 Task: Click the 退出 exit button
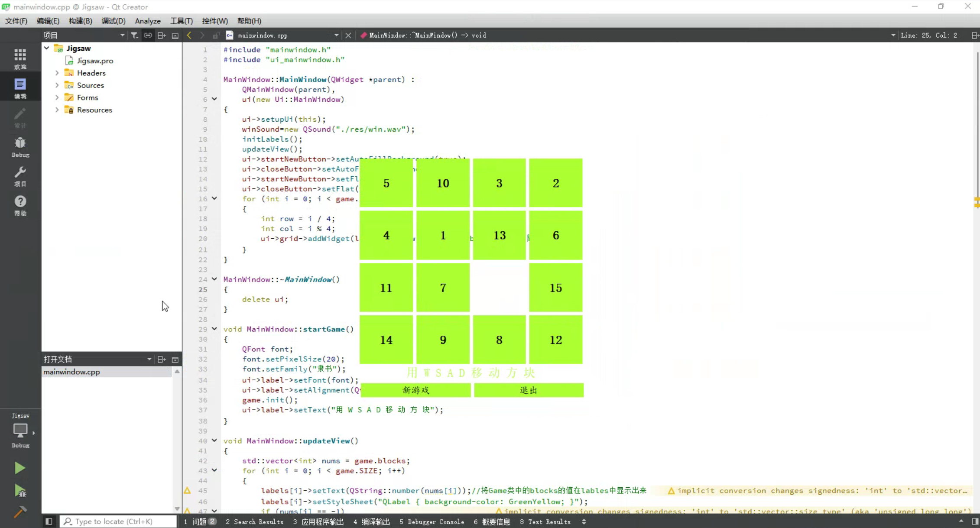coord(529,390)
